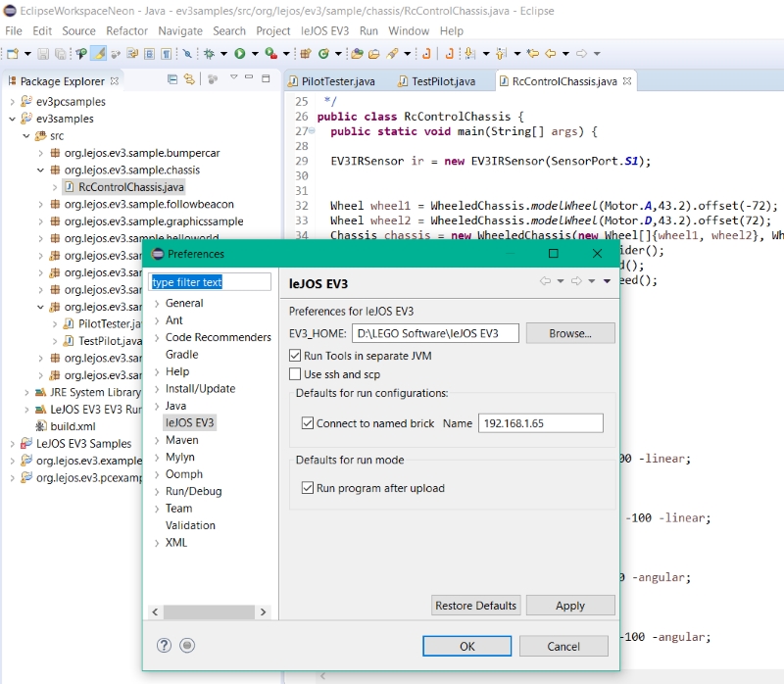This screenshot has height=684, width=784.
Task: Click the brick Name field 192.168.1.65
Action: [x=541, y=423]
